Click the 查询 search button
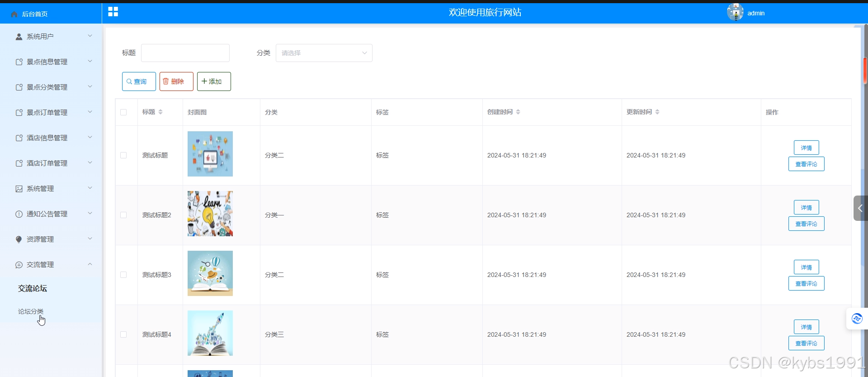This screenshot has width=868, height=377. pos(139,81)
